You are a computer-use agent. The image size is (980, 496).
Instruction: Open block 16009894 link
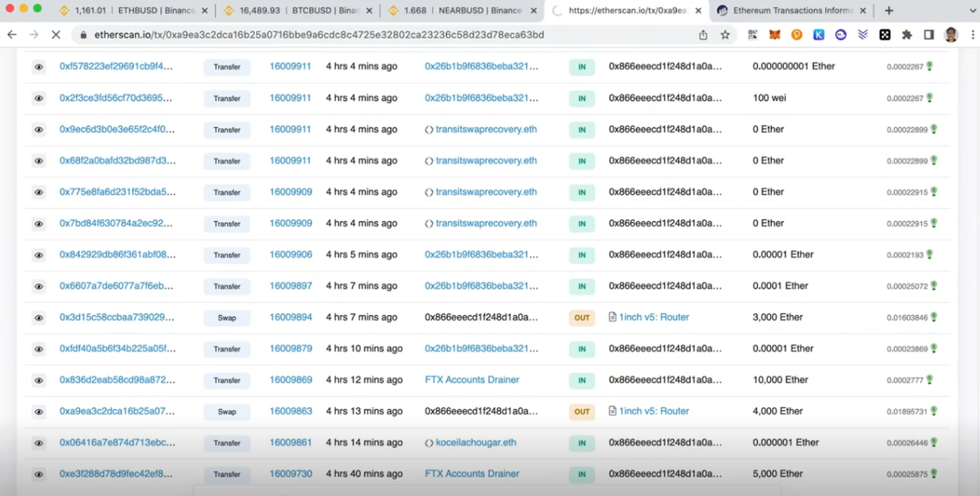coord(291,317)
